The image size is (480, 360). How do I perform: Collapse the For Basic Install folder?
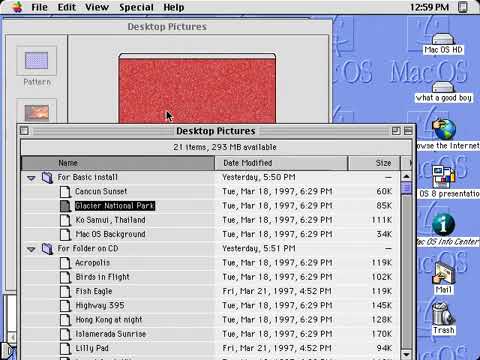click(x=31, y=178)
